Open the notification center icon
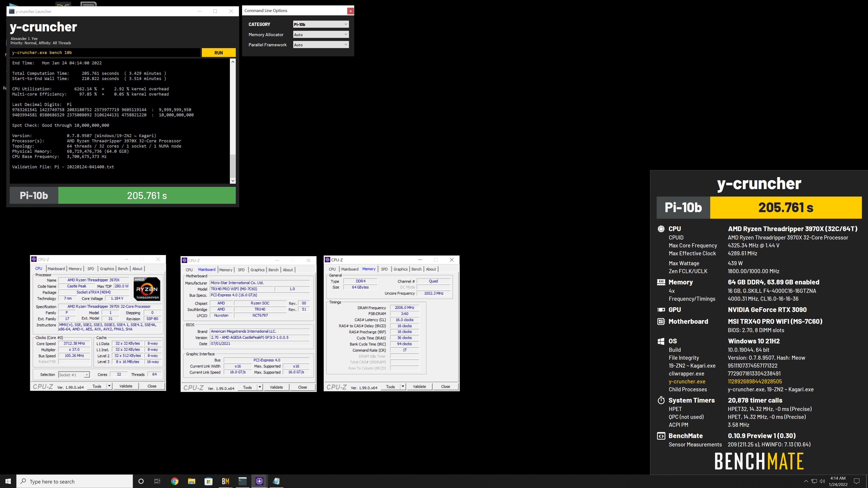 856,481
